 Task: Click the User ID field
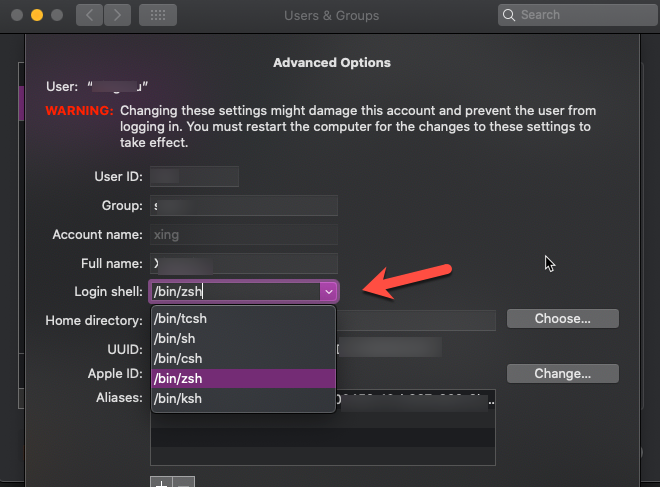pos(194,176)
